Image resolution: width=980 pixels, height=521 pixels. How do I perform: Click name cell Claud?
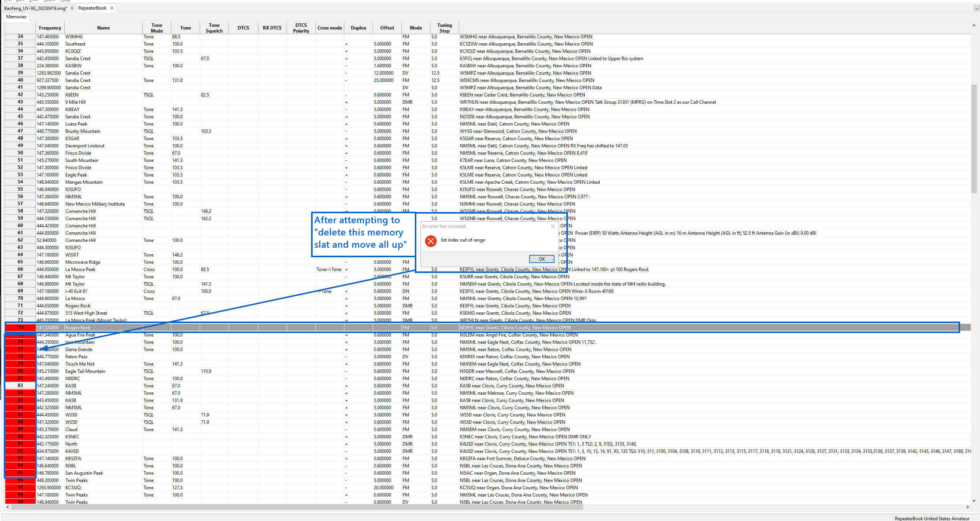pos(103,430)
